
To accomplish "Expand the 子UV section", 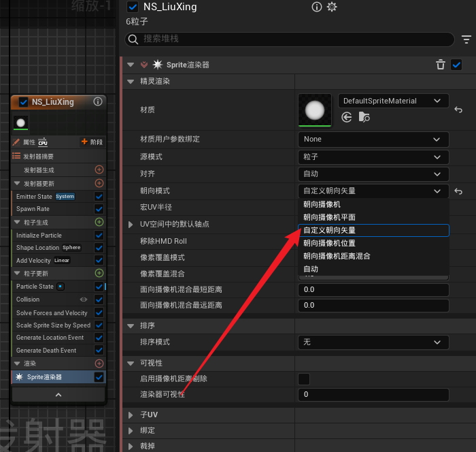I will click(x=131, y=415).
